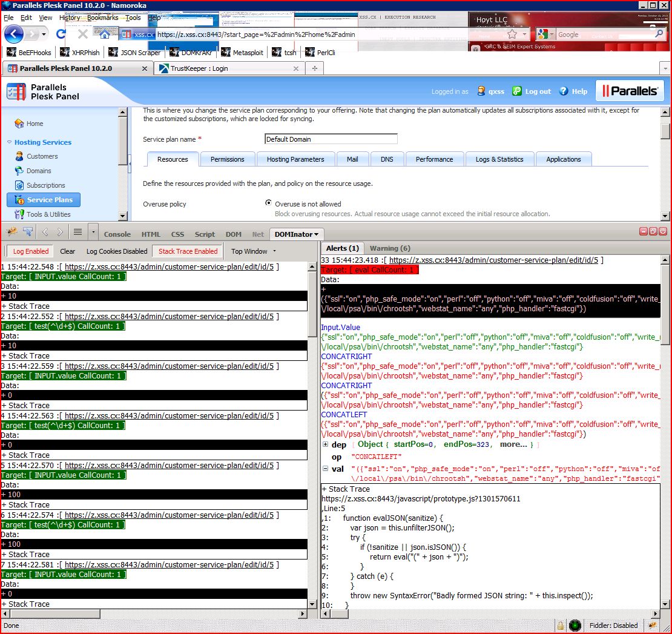Switch to the Hosting Parameters tab
672x634 pixels.
[295, 159]
